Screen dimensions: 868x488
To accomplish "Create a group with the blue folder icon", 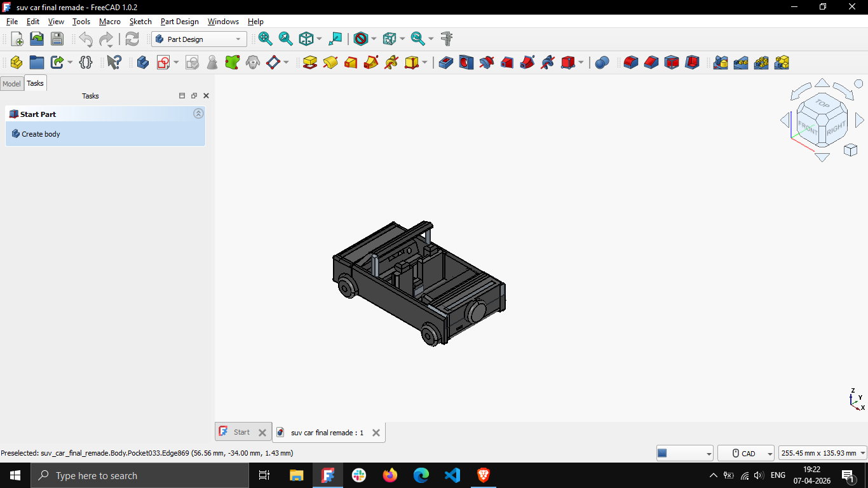I will 37,62.
